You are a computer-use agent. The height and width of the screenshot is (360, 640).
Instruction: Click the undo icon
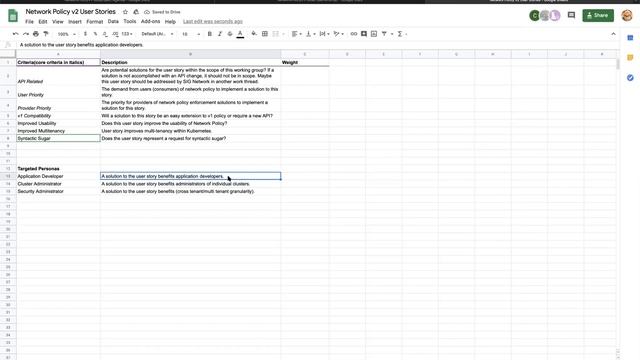(x=16, y=34)
